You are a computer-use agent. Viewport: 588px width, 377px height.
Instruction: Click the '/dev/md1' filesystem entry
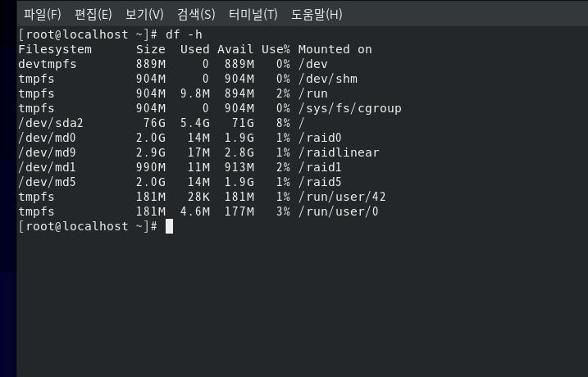pyautogui.click(x=47, y=167)
